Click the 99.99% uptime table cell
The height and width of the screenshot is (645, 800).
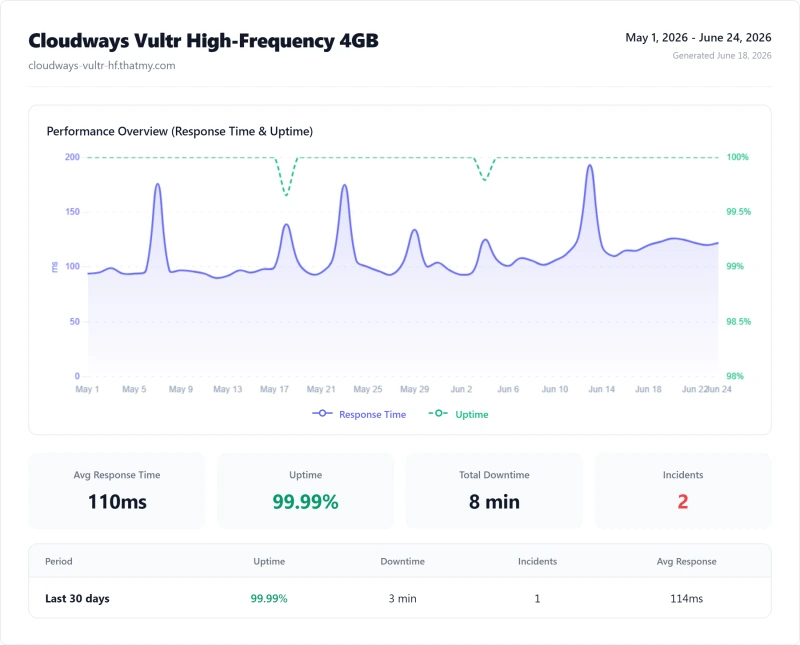(269, 599)
